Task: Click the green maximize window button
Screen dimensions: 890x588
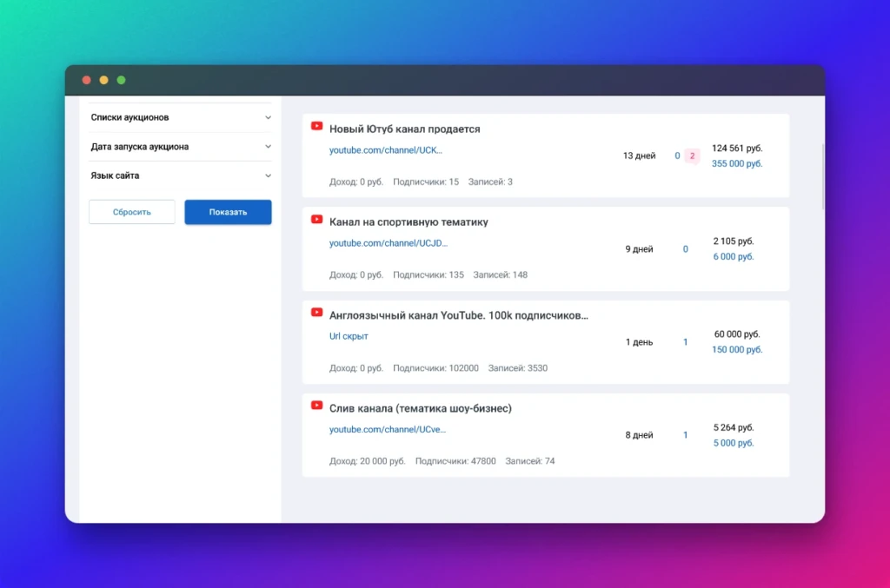Action: [121, 80]
